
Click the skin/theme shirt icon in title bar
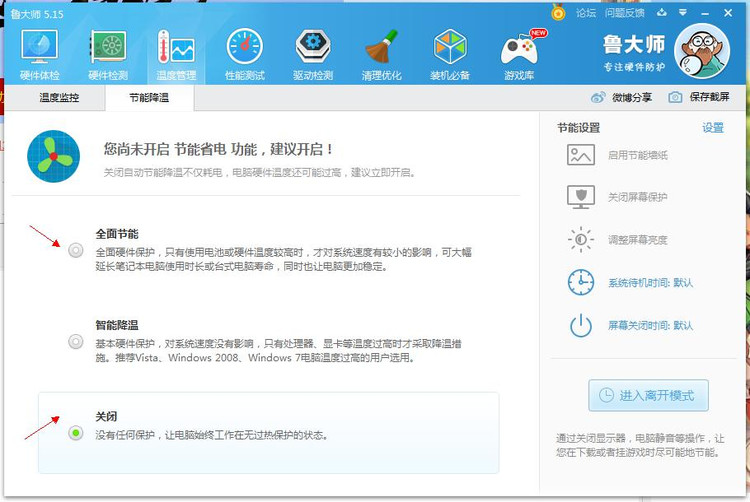662,12
